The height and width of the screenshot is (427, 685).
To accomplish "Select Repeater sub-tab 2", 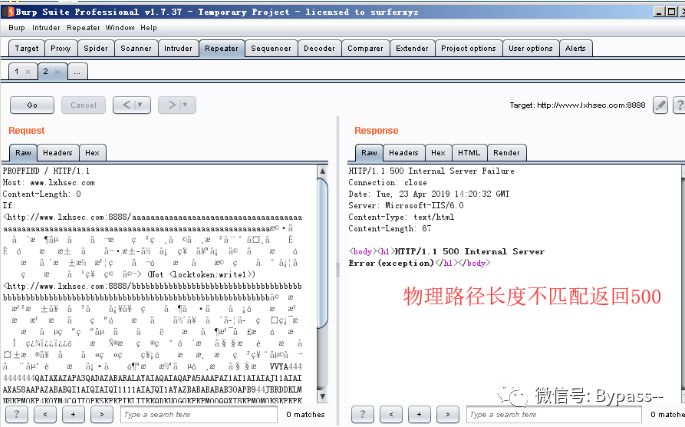I will click(x=45, y=71).
